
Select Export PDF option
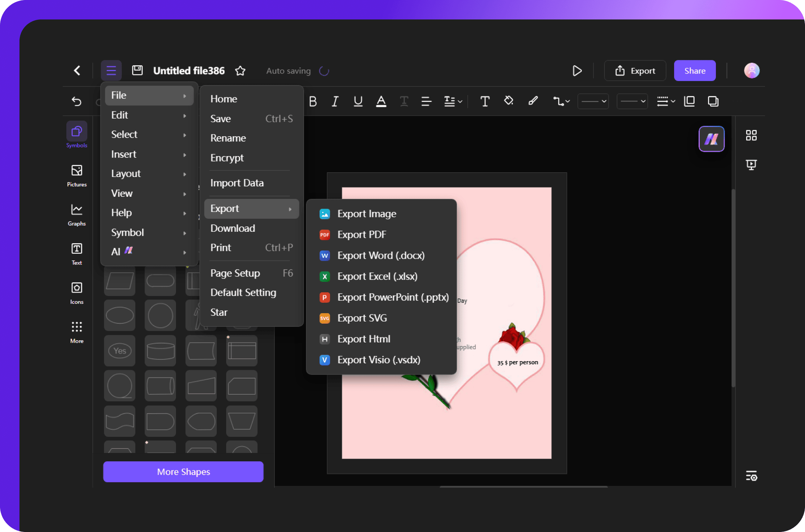tap(381, 235)
